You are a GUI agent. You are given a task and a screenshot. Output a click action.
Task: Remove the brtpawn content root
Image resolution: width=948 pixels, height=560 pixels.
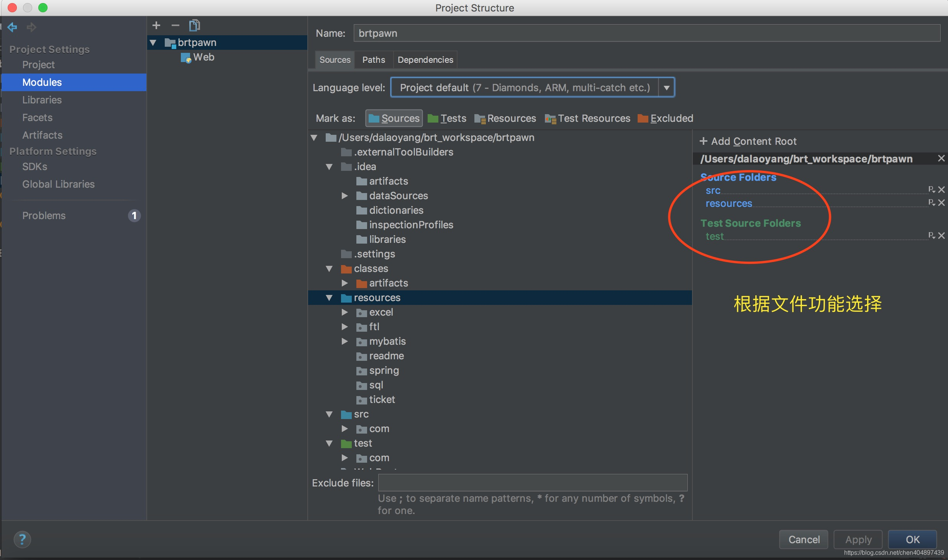941,159
